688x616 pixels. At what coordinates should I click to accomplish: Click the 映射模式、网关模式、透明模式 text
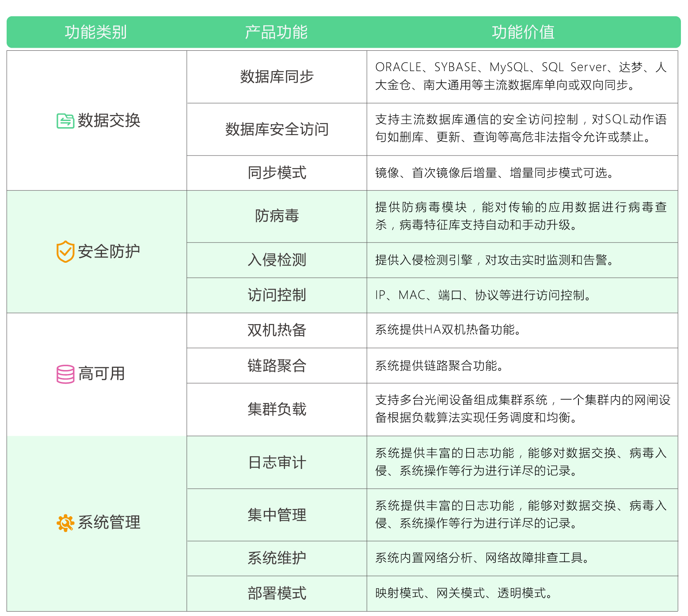464,593
